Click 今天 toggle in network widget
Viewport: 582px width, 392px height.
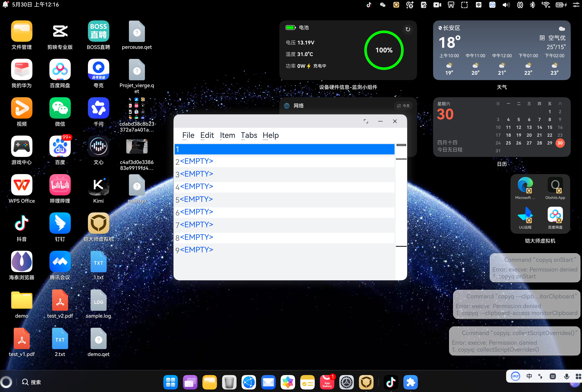click(403, 106)
